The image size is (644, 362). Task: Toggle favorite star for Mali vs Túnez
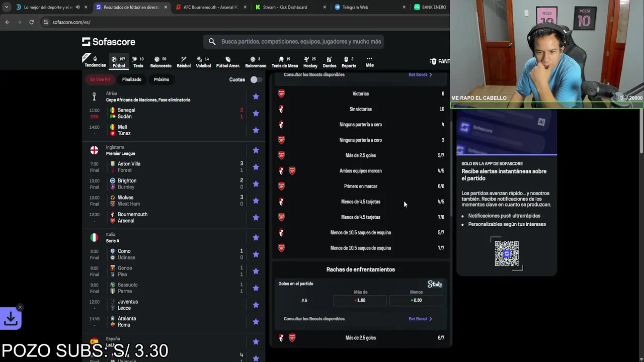(x=256, y=130)
